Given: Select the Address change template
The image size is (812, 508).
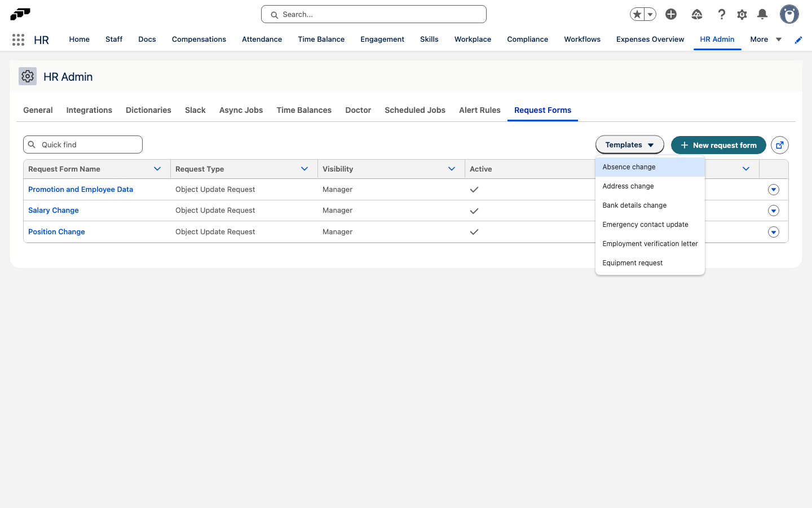Looking at the screenshot, I should [x=650, y=186].
